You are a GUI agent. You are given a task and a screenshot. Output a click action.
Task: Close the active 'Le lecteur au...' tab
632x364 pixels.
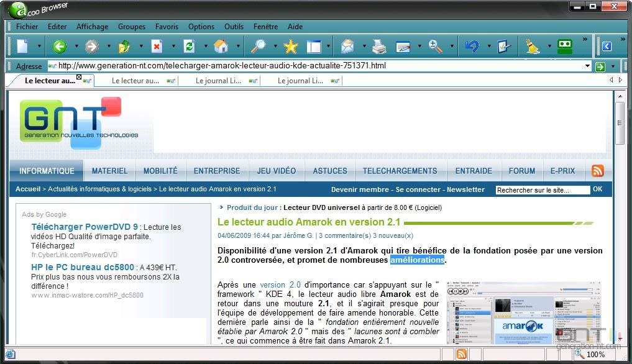pyautogui.click(x=79, y=77)
